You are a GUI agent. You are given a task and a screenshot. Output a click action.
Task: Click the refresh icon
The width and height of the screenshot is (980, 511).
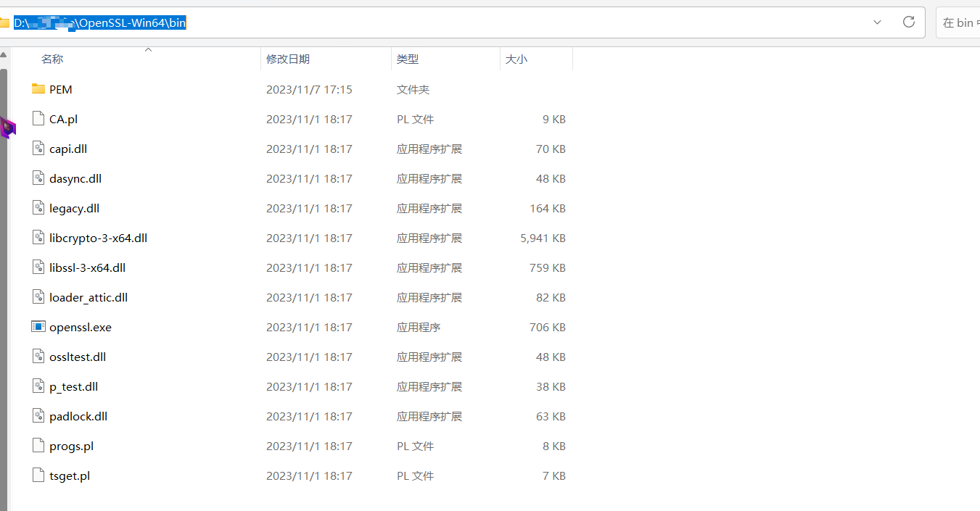[909, 22]
